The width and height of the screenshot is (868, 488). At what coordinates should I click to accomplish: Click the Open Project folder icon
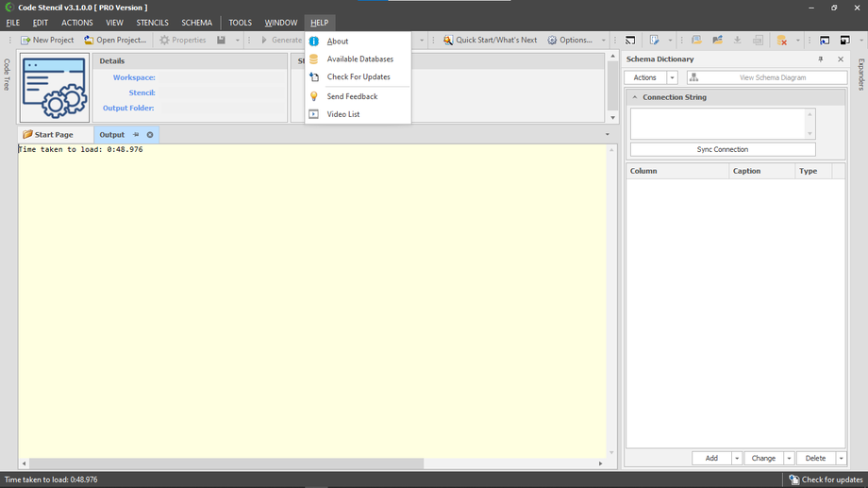89,41
